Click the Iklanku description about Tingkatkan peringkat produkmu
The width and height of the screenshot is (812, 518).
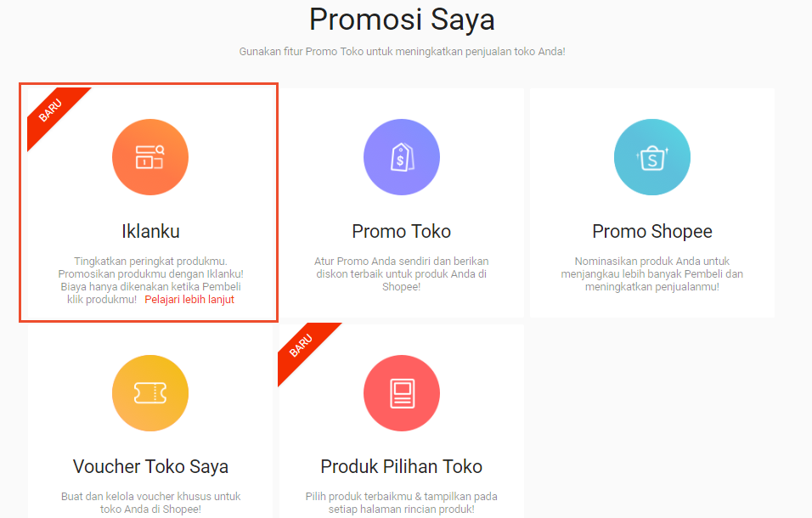150,280
